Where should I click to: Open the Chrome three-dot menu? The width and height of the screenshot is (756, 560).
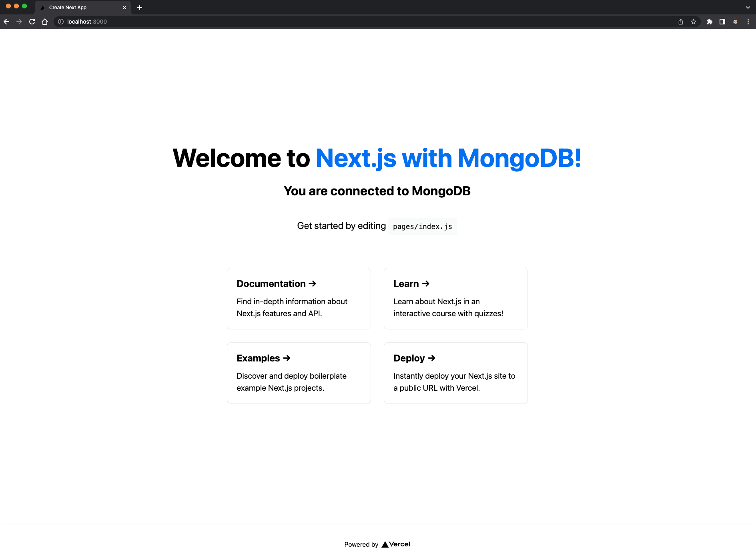[748, 22]
